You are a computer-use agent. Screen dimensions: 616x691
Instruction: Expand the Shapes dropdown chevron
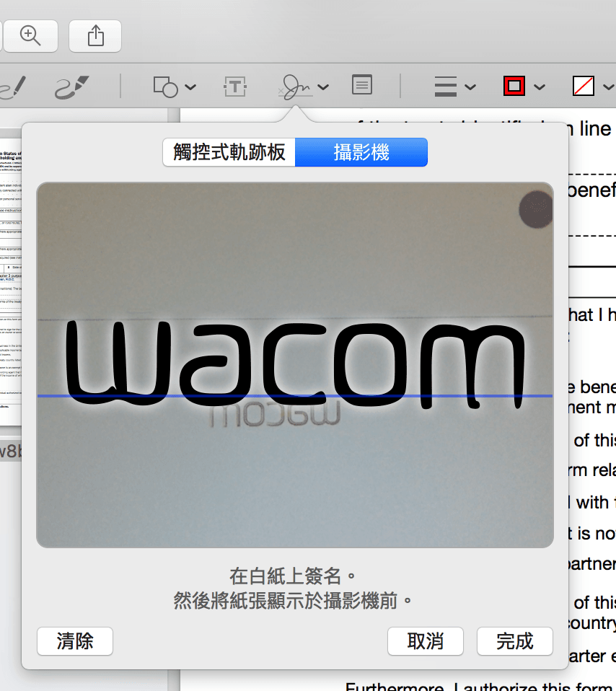pyautogui.click(x=190, y=87)
